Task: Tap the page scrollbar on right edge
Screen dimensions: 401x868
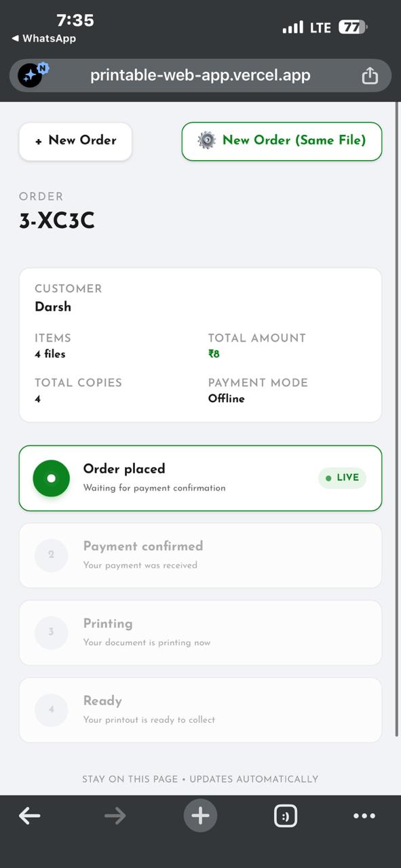Action: (x=397, y=420)
